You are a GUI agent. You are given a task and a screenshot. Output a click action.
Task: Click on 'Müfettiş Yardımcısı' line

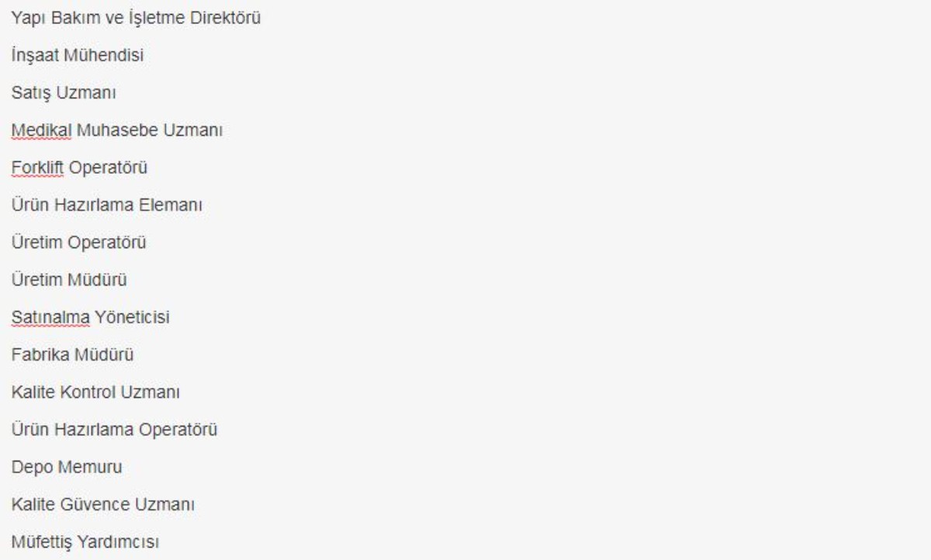pos(85,541)
